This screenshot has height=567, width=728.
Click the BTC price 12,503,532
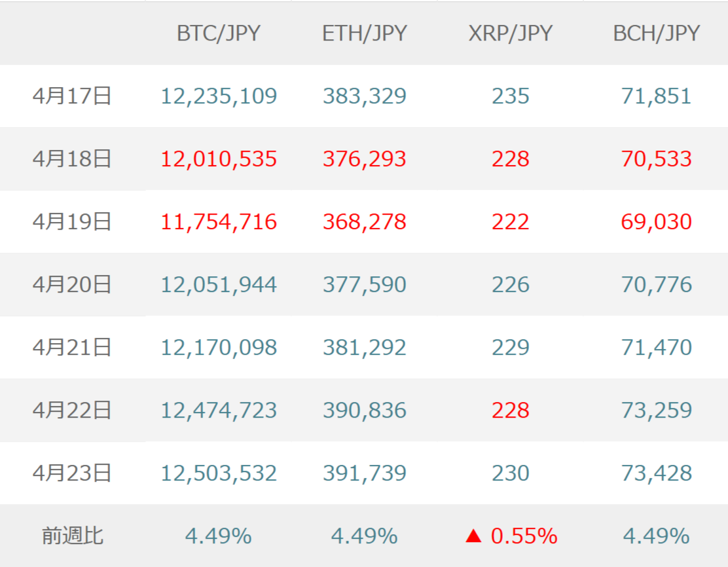219,473
